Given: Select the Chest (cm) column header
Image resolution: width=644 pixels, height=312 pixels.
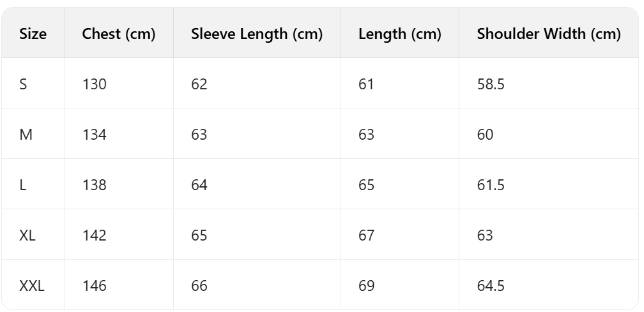Looking at the screenshot, I should (x=119, y=34).
